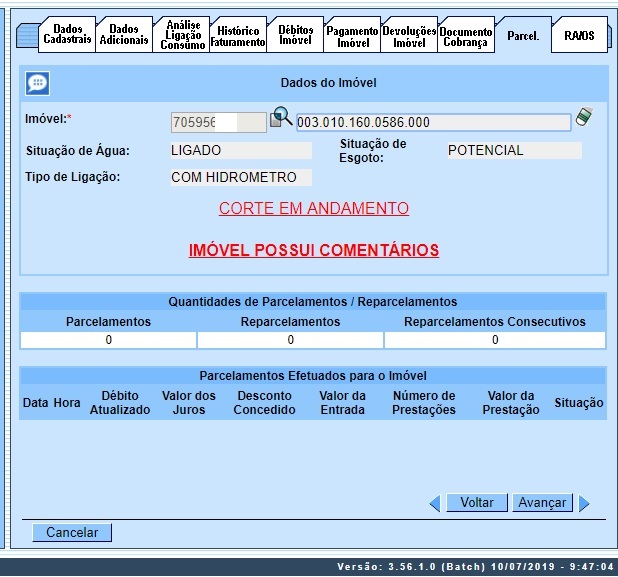Click the eraser clear icon
The width and height of the screenshot is (618, 577).
[584, 119]
